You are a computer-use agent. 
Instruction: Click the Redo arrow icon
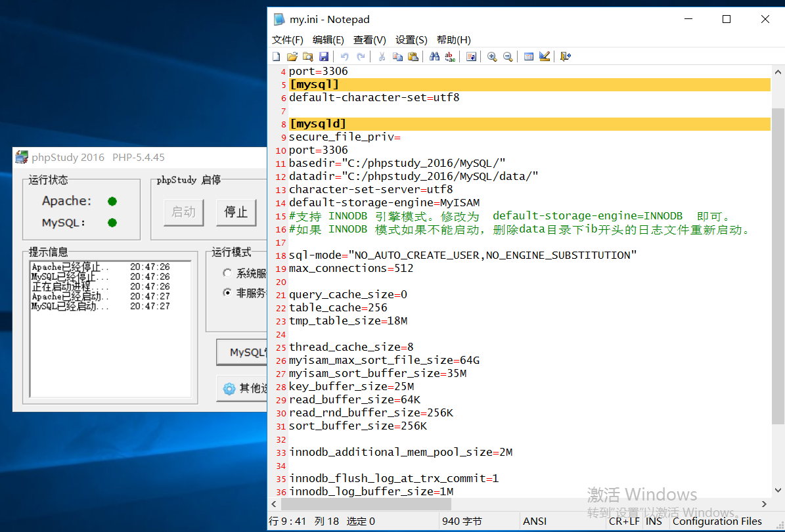pos(361,56)
